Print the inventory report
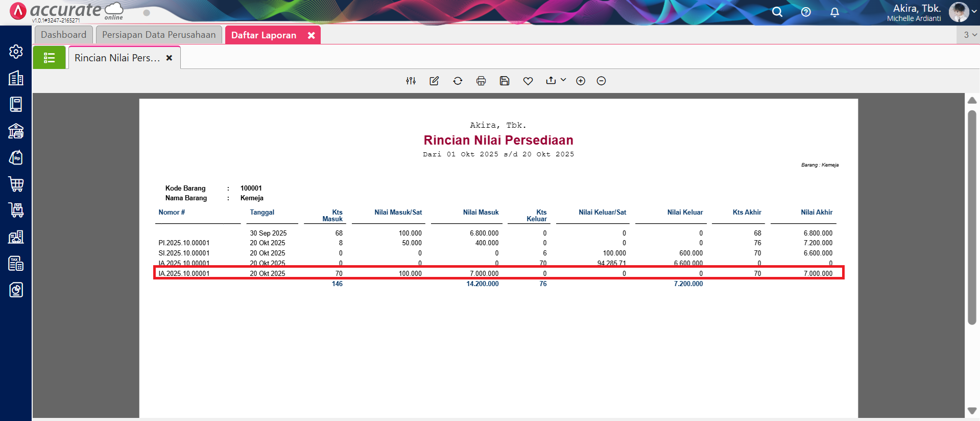The image size is (980, 421). point(481,81)
